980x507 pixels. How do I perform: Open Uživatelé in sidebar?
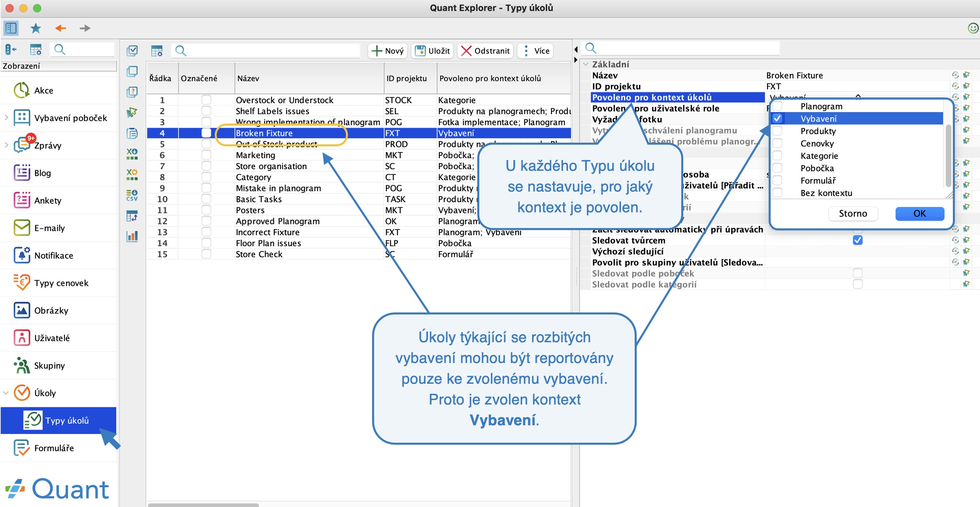(59, 338)
